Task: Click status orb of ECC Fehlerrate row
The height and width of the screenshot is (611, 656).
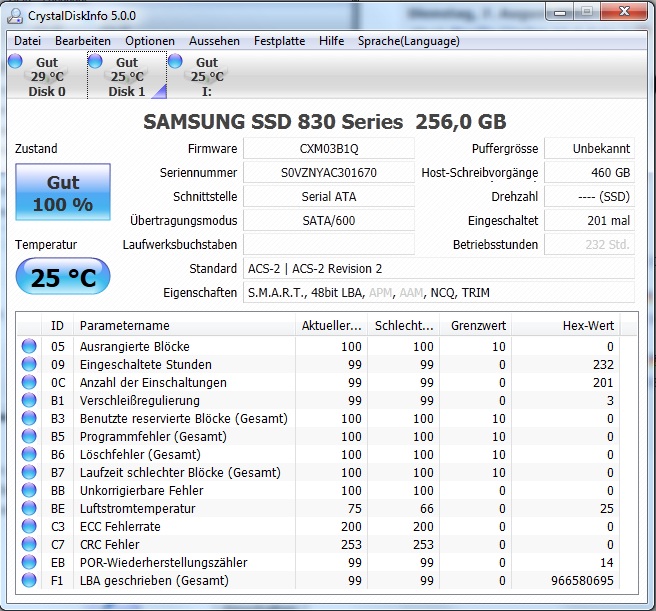Action: [29, 526]
